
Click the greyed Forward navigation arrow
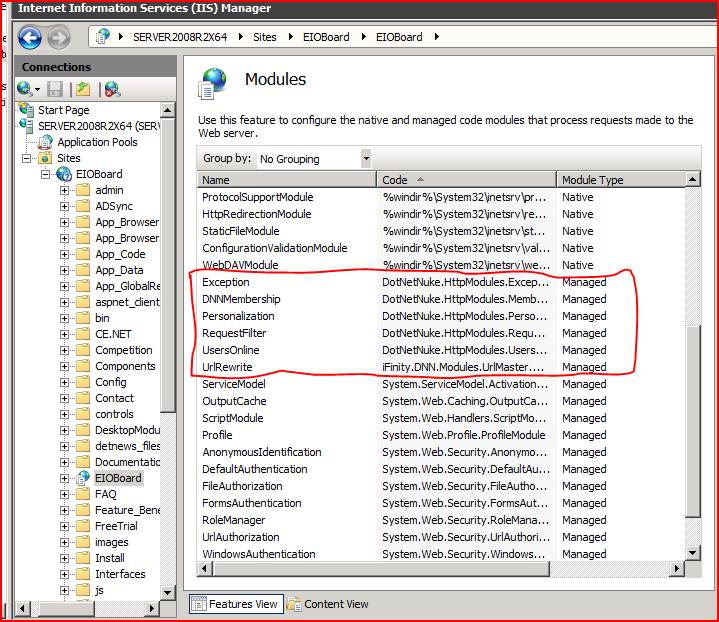click(x=59, y=38)
